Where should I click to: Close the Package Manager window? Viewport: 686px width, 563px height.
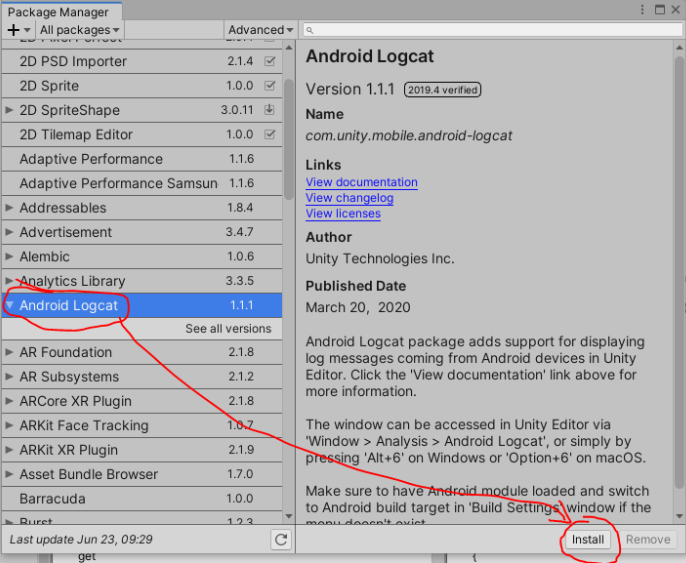(676, 10)
